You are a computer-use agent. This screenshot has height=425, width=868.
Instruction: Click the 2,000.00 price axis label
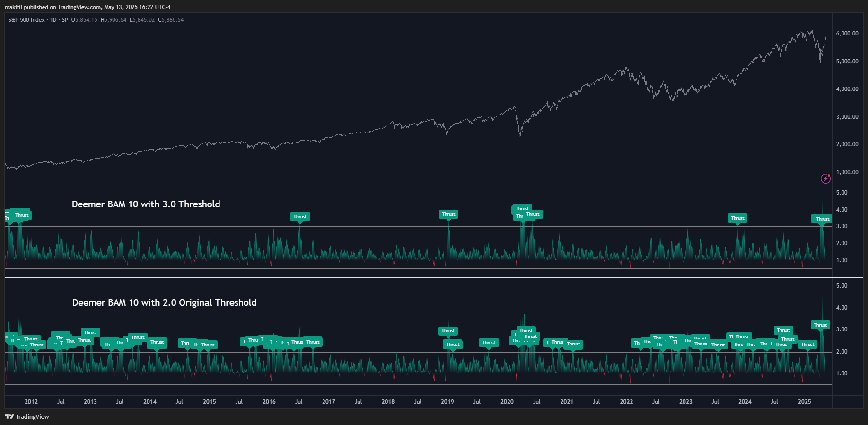847,144
